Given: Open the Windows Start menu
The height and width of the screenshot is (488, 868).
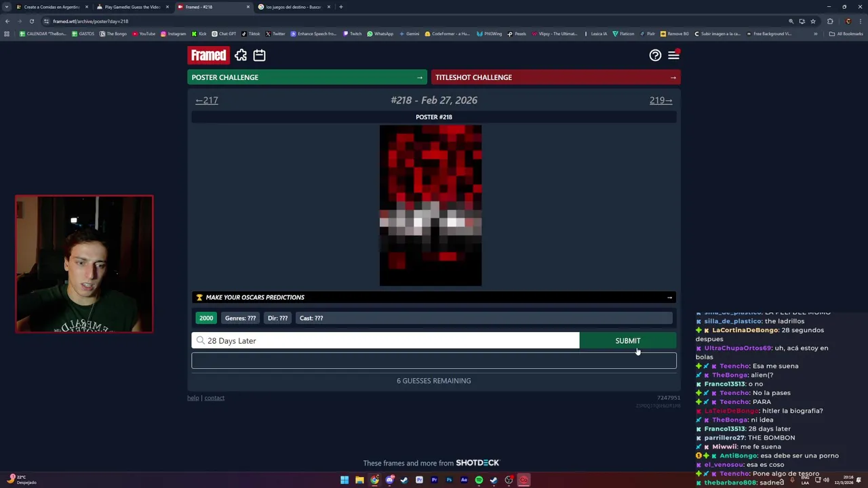Looking at the screenshot, I should [x=344, y=480].
